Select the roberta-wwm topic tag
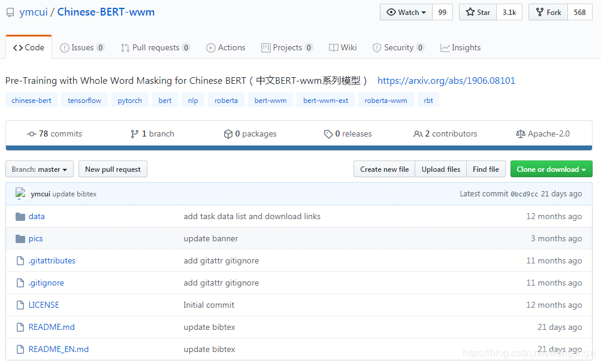The width and height of the screenshot is (601, 364). pyautogui.click(x=386, y=101)
